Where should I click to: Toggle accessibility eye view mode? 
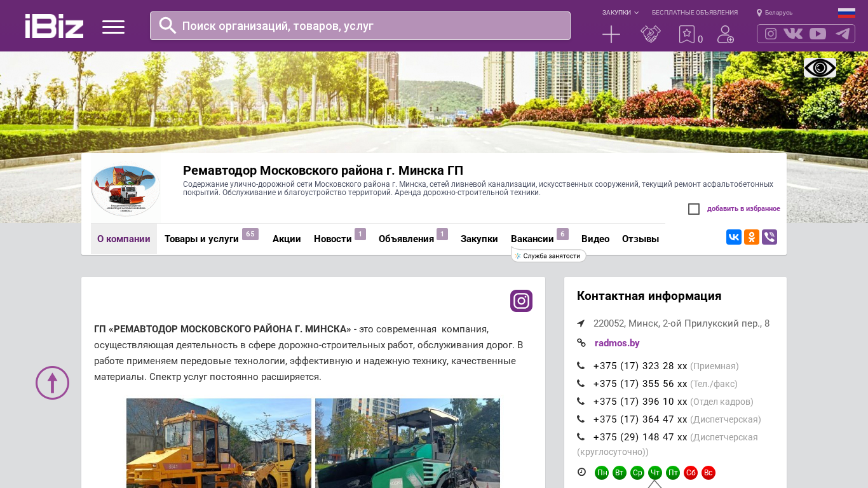pyautogui.click(x=820, y=68)
